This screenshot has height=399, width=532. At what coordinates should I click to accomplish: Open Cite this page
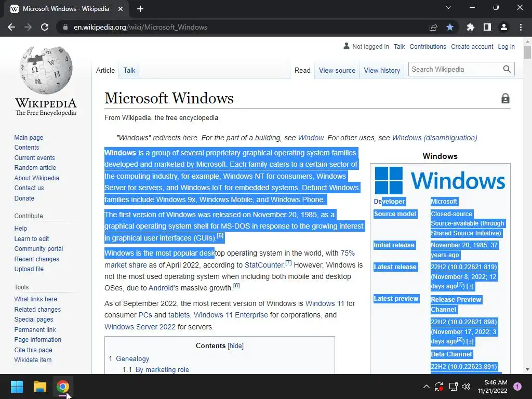click(33, 350)
